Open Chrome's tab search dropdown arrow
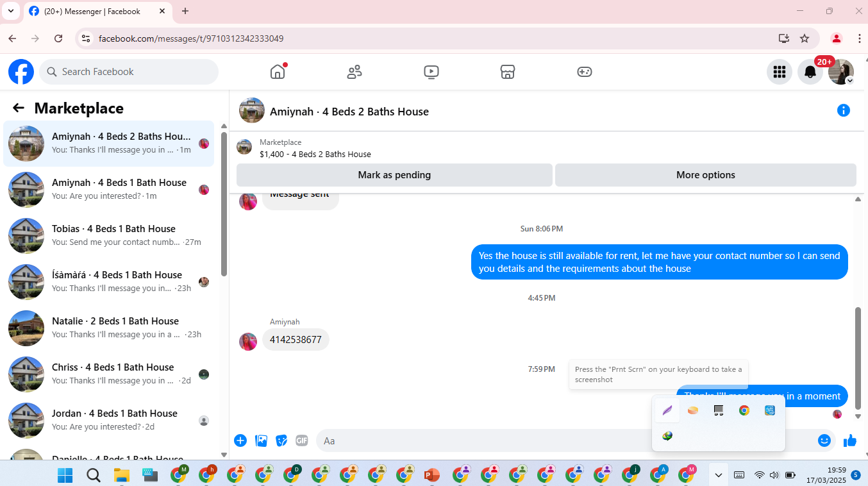Image resolution: width=868 pixels, height=486 pixels. click(11, 11)
